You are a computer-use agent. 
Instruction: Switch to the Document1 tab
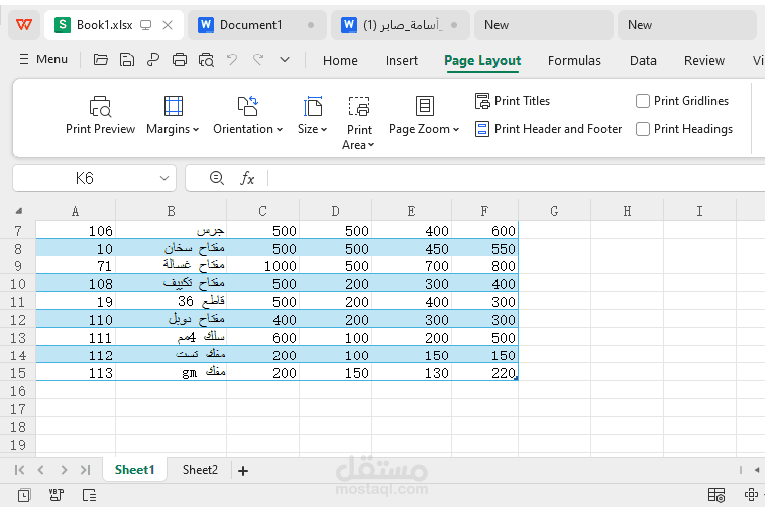click(257, 25)
